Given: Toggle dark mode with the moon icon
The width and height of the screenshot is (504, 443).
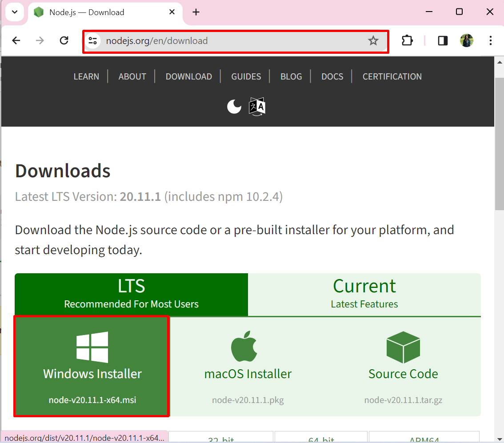Looking at the screenshot, I should [234, 107].
